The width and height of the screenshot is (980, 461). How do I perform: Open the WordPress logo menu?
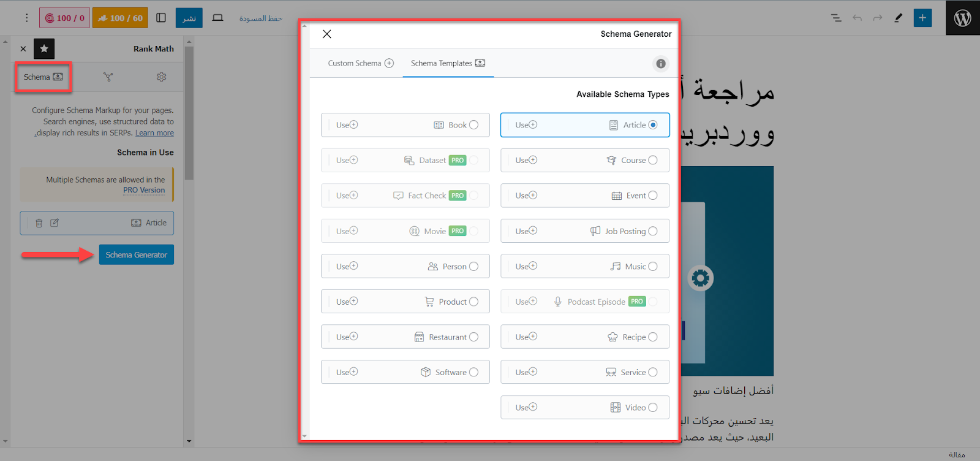tap(963, 18)
